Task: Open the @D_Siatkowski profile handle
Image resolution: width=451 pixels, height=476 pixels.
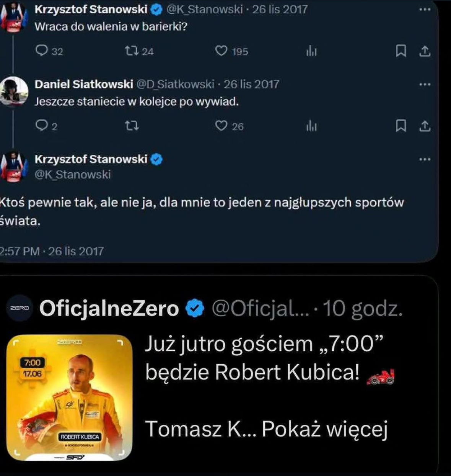Action: click(176, 84)
